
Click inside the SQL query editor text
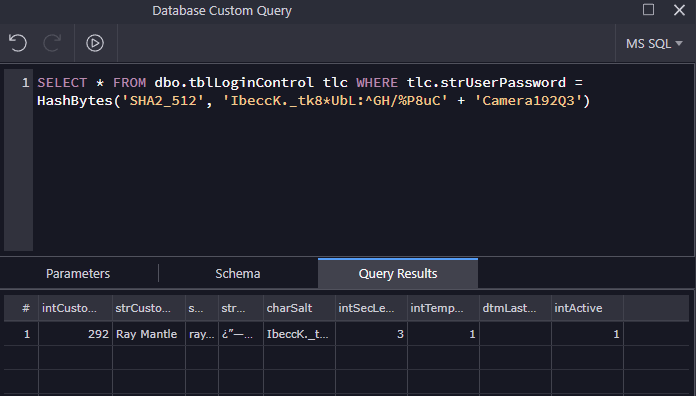[362, 160]
